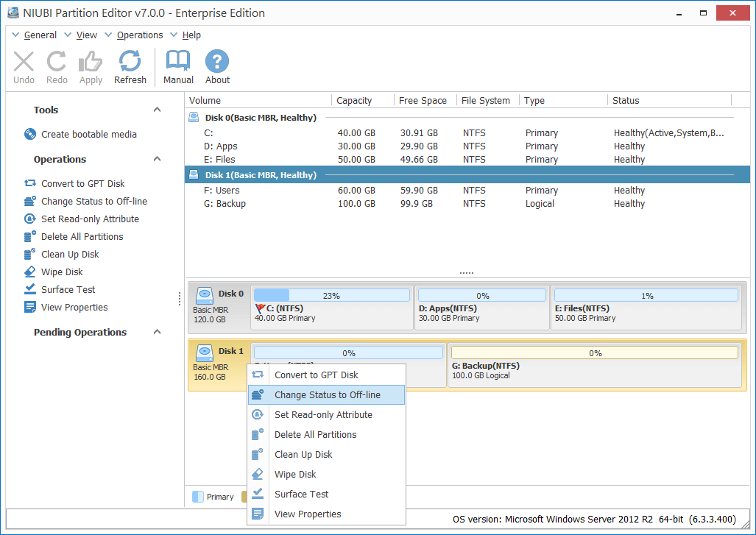Screen dimensions: 756x535
Task: Click sidebar Clean Up Disk text link
Action: point(70,254)
